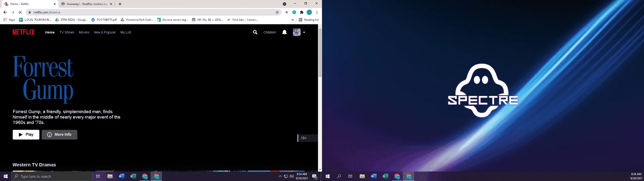This screenshot has height=181, width=644.
Task: Open the 8:34 AM clock on left taskbar
Action: [302, 176]
